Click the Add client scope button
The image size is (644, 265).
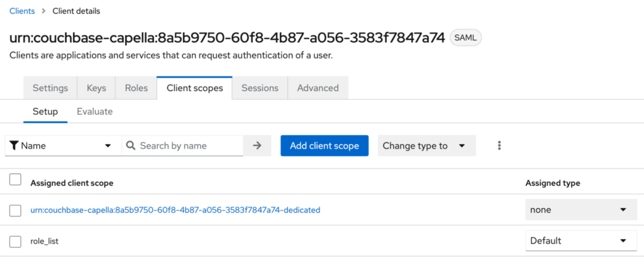(325, 146)
